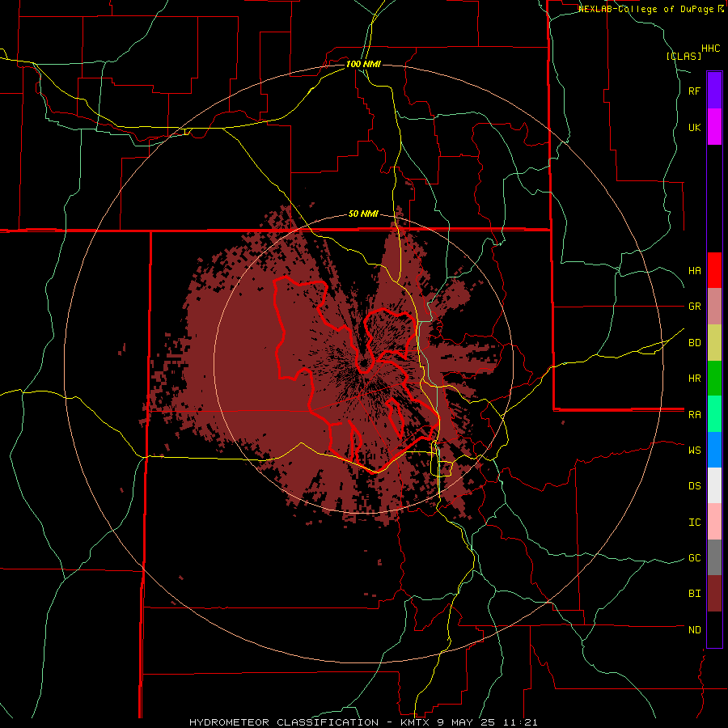
Task: Click the IC legend label
Action: 695,523
